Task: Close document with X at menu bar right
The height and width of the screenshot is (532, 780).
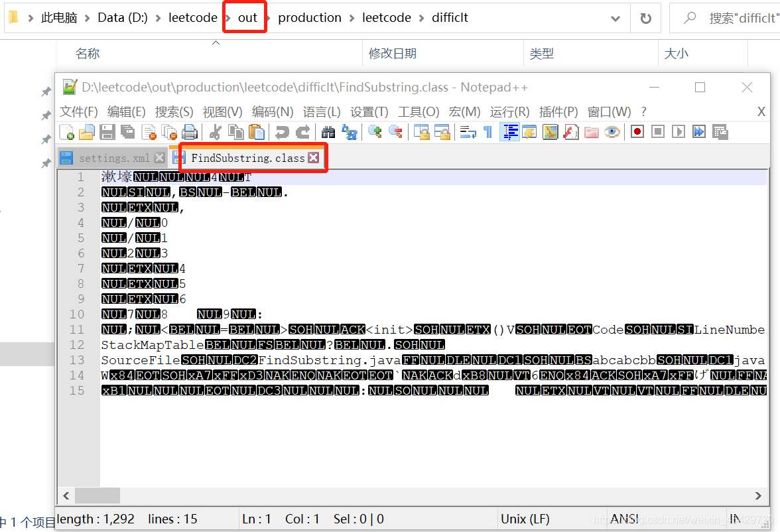Action: coord(761,111)
